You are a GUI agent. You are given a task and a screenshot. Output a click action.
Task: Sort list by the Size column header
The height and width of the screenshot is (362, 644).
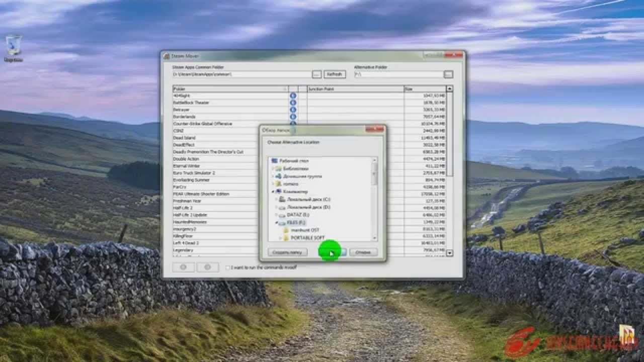pyautogui.click(x=425, y=89)
